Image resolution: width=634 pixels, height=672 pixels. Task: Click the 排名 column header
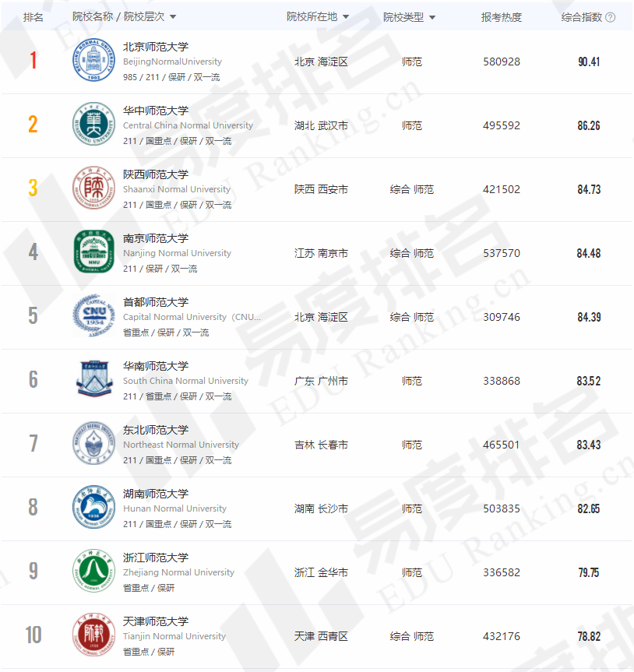click(33, 17)
